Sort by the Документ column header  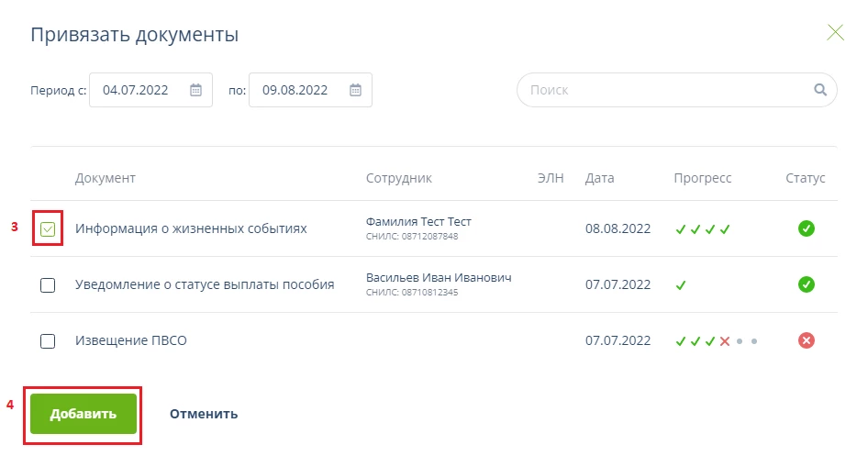point(106,178)
